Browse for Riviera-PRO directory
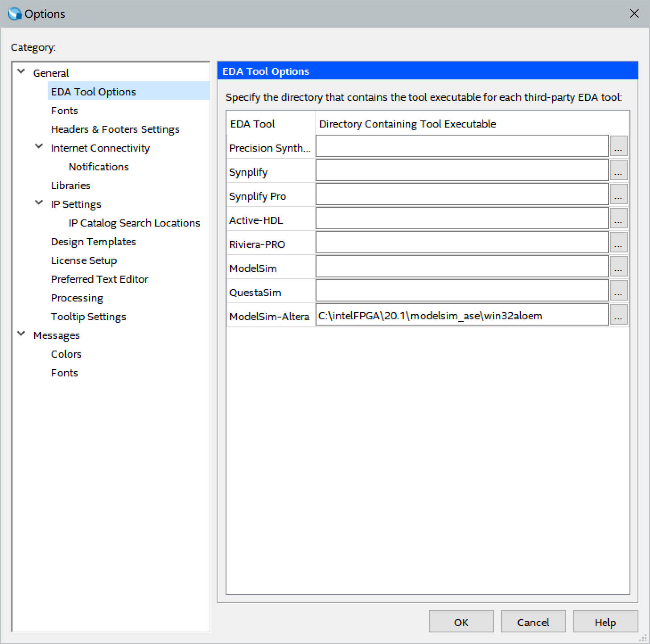650x644 pixels. pos(618,243)
